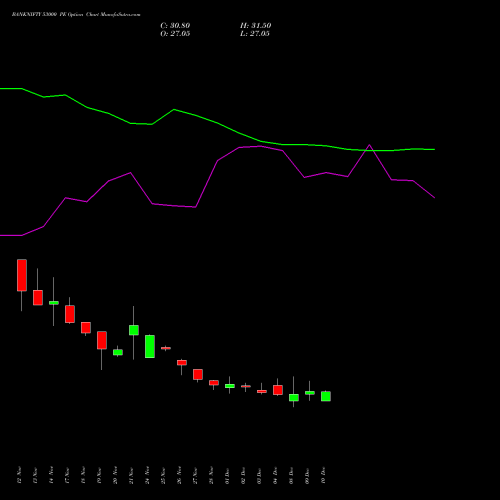
Task: Click the 21 Nov date label
Action: click(x=131, y=475)
